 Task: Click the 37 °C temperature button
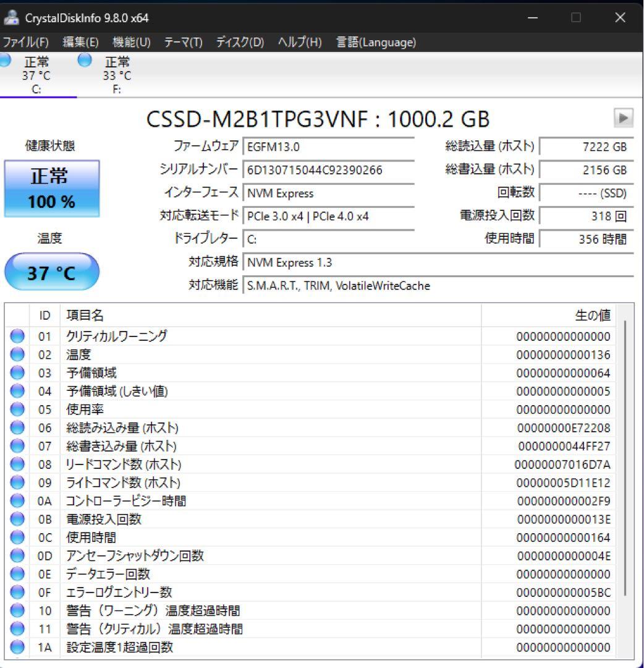click(52, 272)
